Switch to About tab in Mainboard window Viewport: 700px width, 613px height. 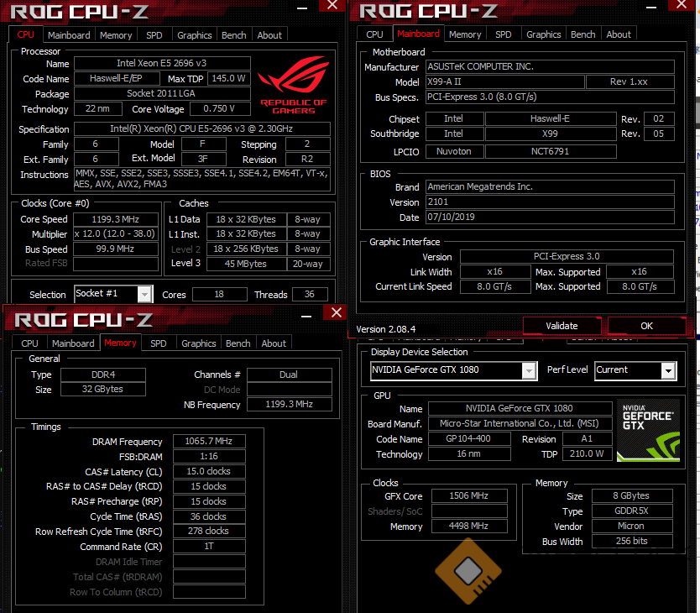click(x=619, y=34)
